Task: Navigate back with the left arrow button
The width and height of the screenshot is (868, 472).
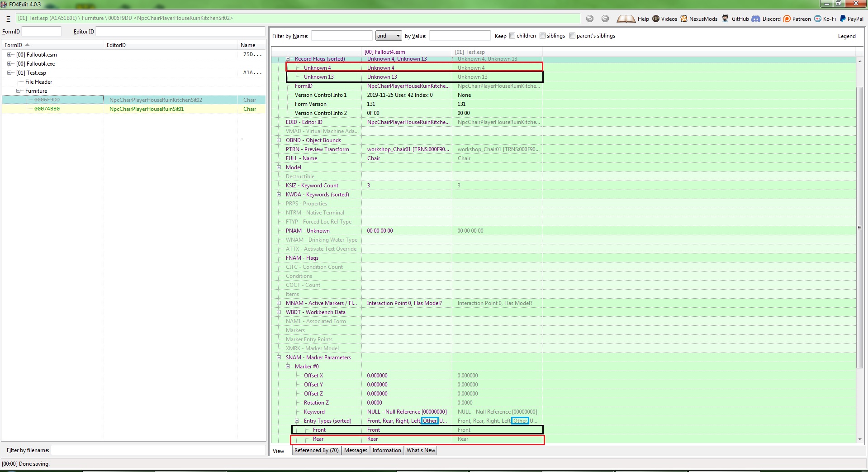Action: pos(590,19)
